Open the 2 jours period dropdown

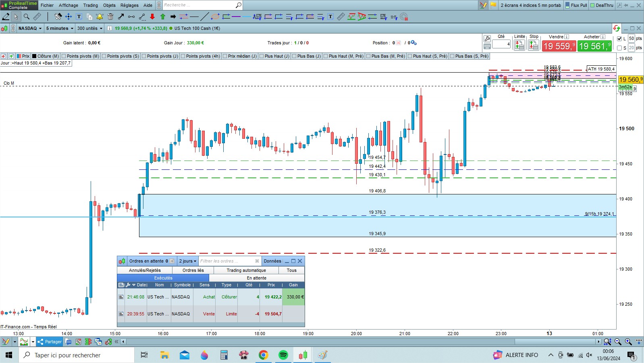coord(188,261)
